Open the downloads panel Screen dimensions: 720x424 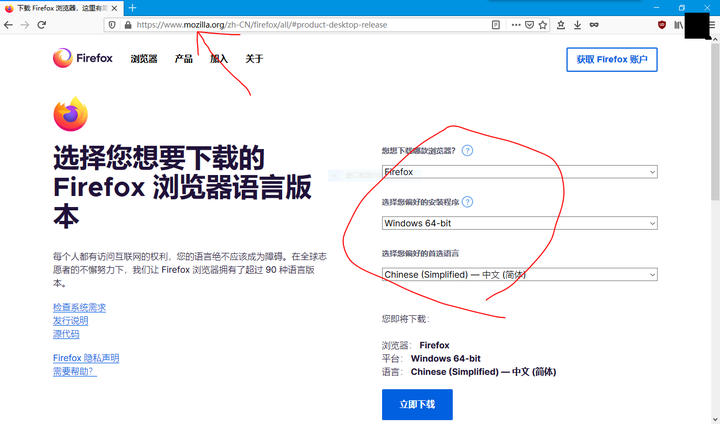point(577,25)
